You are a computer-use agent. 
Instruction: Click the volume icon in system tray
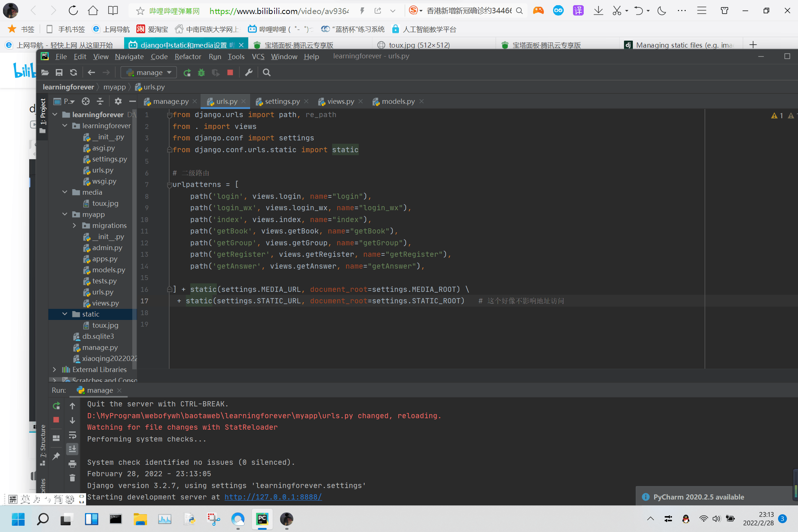(x=716, y=519)
